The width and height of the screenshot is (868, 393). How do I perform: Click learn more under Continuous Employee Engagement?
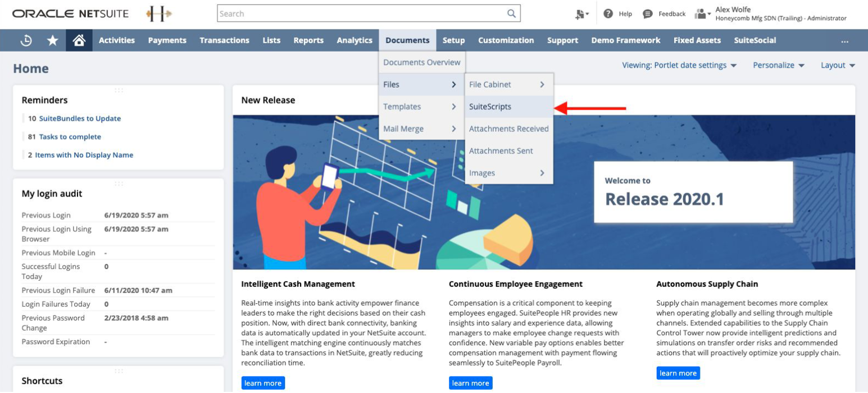471,383
